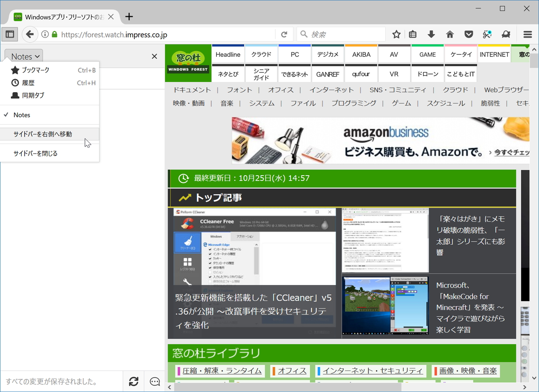Toggle the sidebar panel button top-left
Image resolution: width=539 pixels, height=392 pixels.
pos(9,34)
